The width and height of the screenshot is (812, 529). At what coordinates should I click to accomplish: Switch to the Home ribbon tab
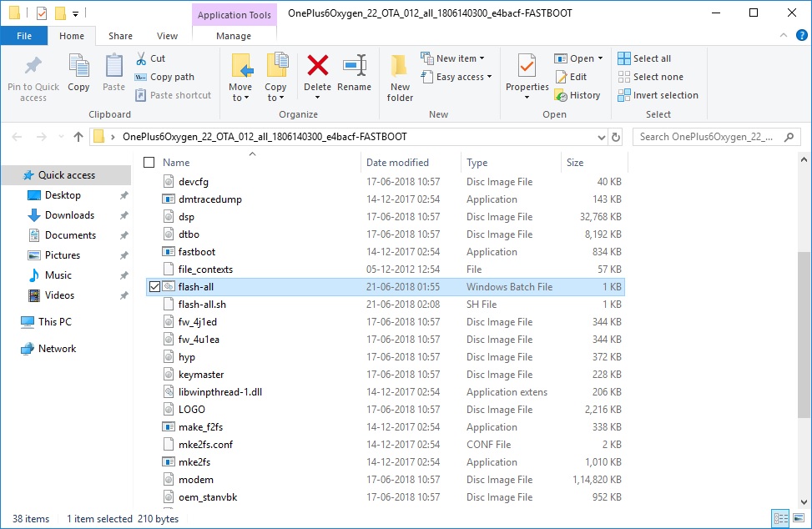click(x=72, y=36)
